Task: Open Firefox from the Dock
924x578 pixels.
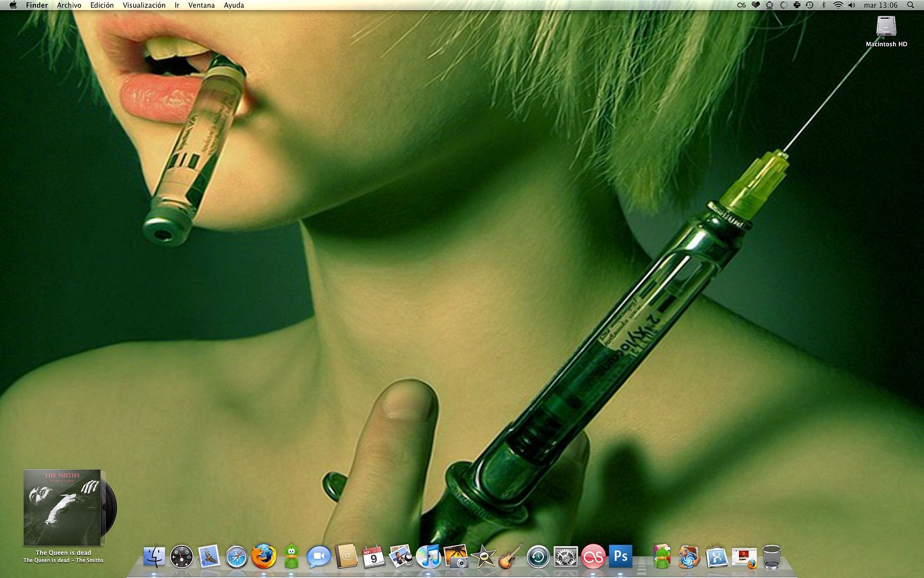Action: pyautogui.click(x=264, y=557)
